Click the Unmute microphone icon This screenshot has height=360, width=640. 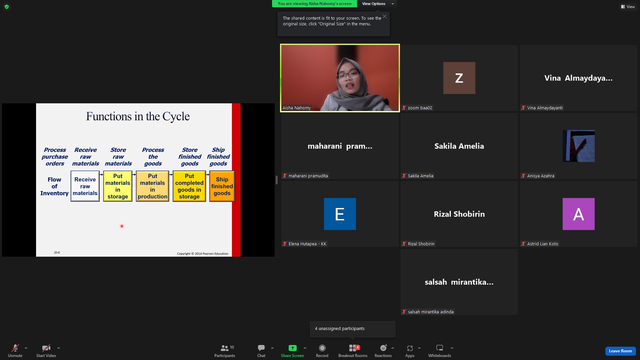tap(15, 348)
